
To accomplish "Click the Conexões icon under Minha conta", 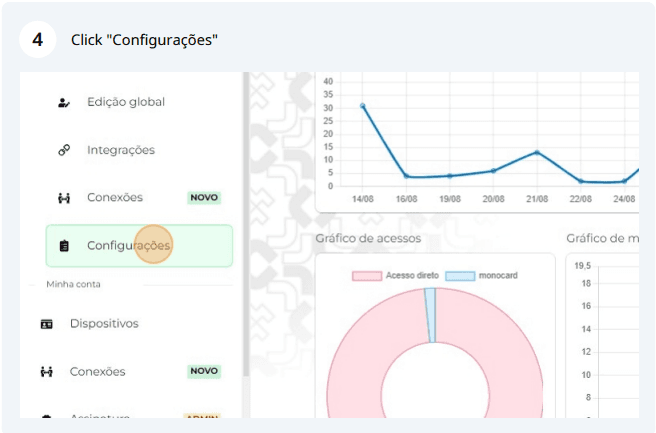I will click(46, 372).
